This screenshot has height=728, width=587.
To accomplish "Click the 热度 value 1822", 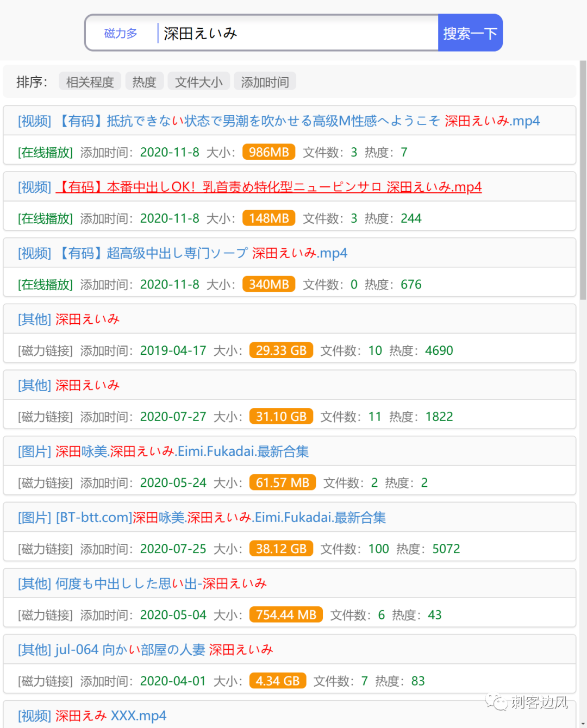I will coord(439,417).
